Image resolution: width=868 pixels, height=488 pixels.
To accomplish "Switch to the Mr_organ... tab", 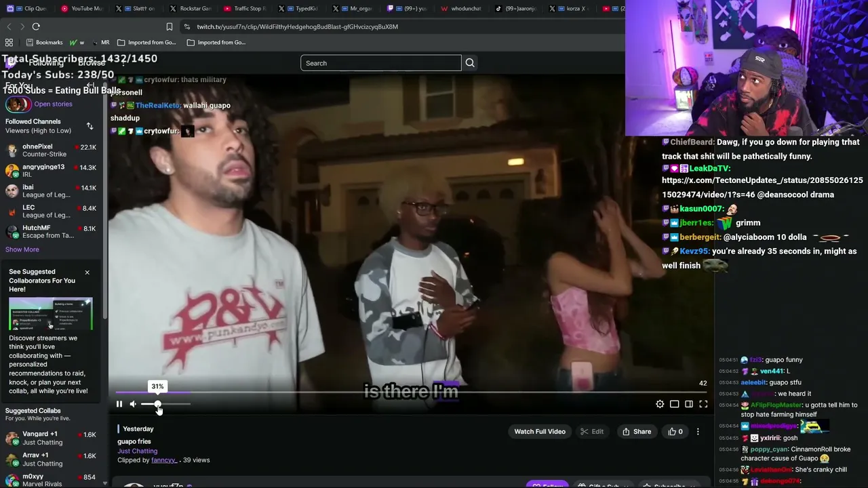I will tap(353, 8).
